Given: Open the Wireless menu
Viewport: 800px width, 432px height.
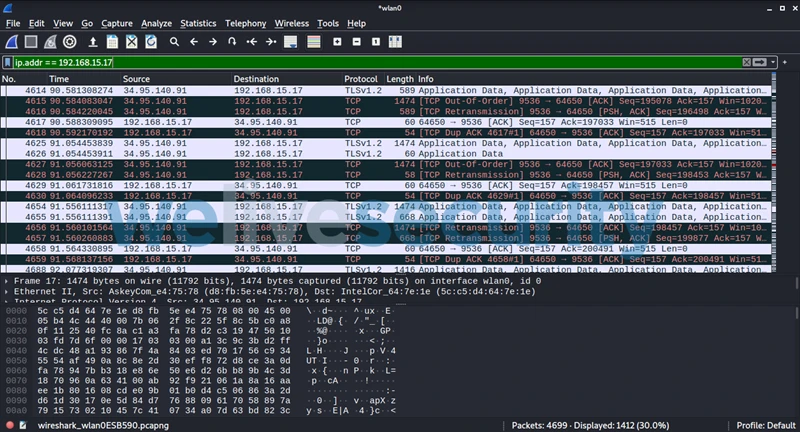Looking at the screenshot, I should click(x=291, y=23).
